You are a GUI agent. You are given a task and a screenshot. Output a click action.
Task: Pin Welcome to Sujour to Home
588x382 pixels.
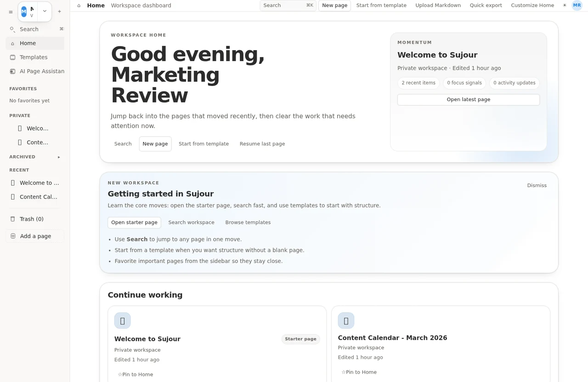(136, 374)
